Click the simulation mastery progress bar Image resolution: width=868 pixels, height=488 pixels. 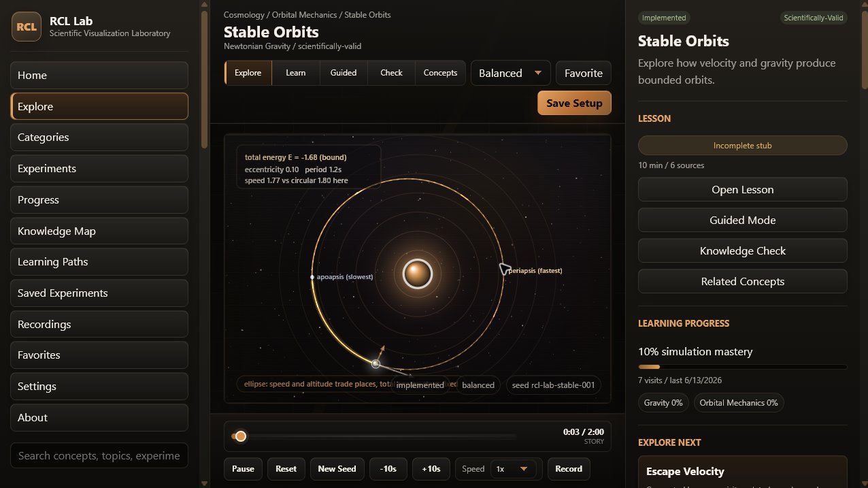pos(743,367)
